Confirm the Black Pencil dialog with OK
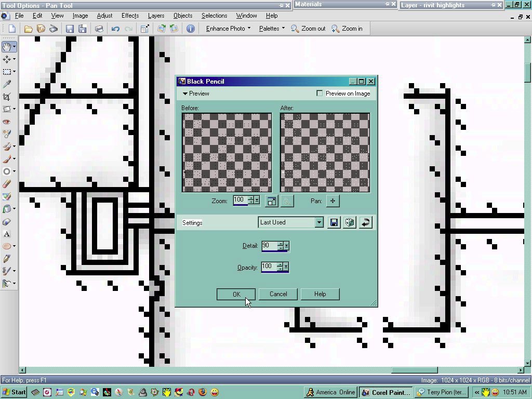 click(x=236, y=294)
